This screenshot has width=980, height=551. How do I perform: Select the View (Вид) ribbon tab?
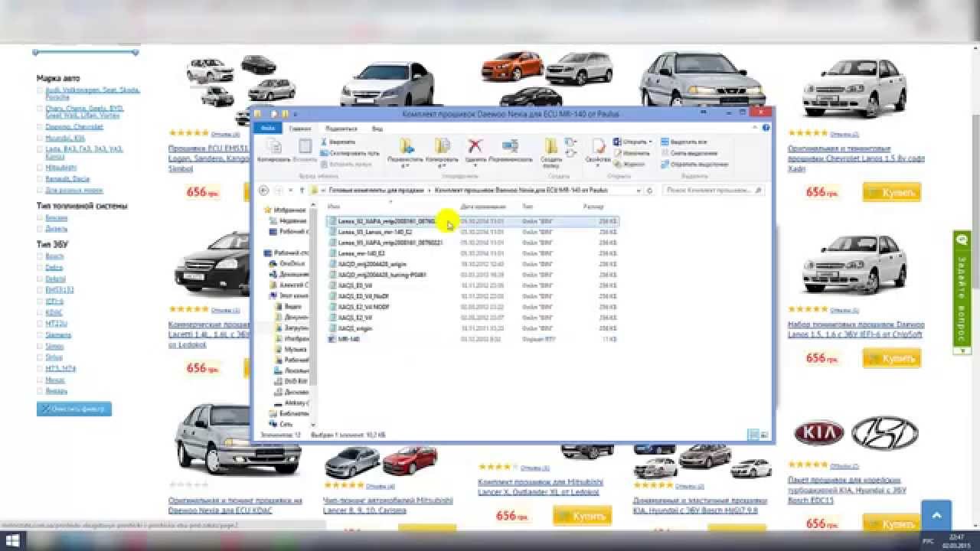pyautogui.click(x=377, y=129)
